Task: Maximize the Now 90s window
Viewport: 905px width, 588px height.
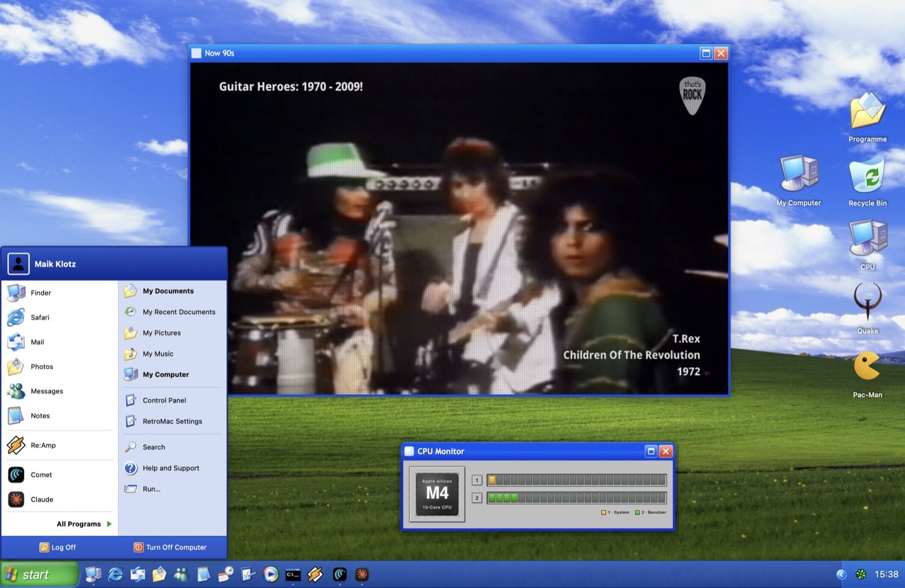Action: [x=706, y=53]
